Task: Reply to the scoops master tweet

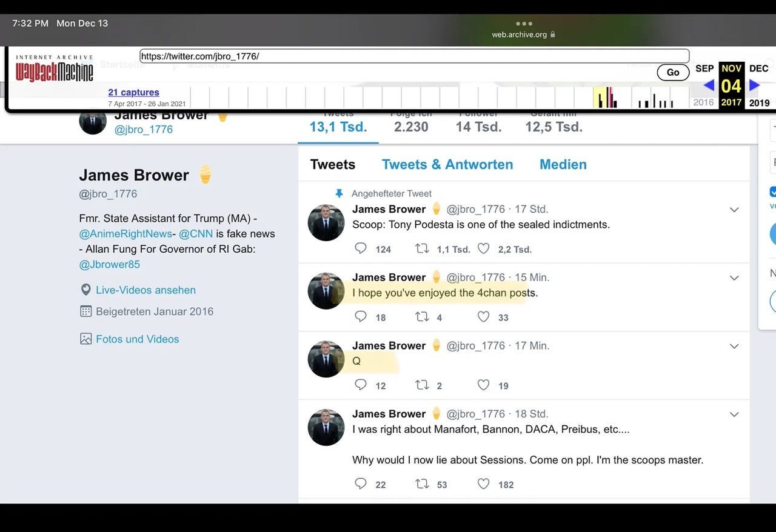Action: pos(361,484)
